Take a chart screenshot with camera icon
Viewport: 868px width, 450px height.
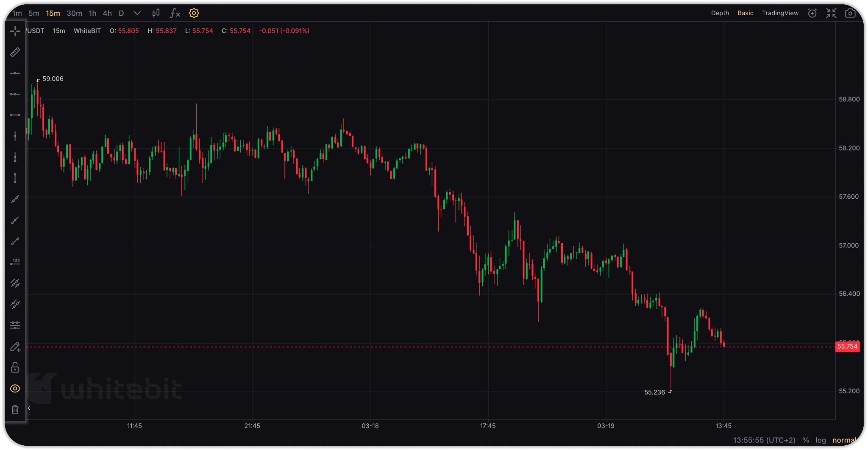coord(850,13)
